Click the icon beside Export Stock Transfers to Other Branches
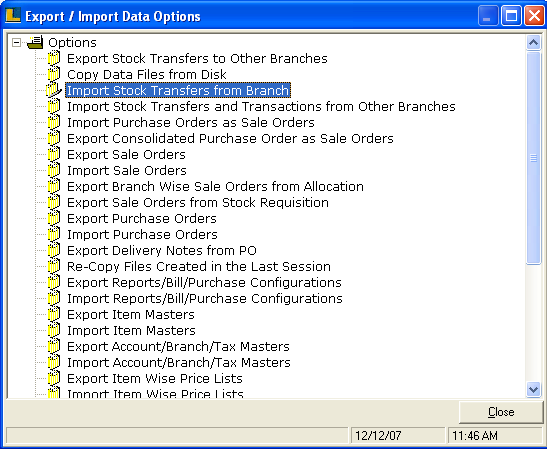 54,58
